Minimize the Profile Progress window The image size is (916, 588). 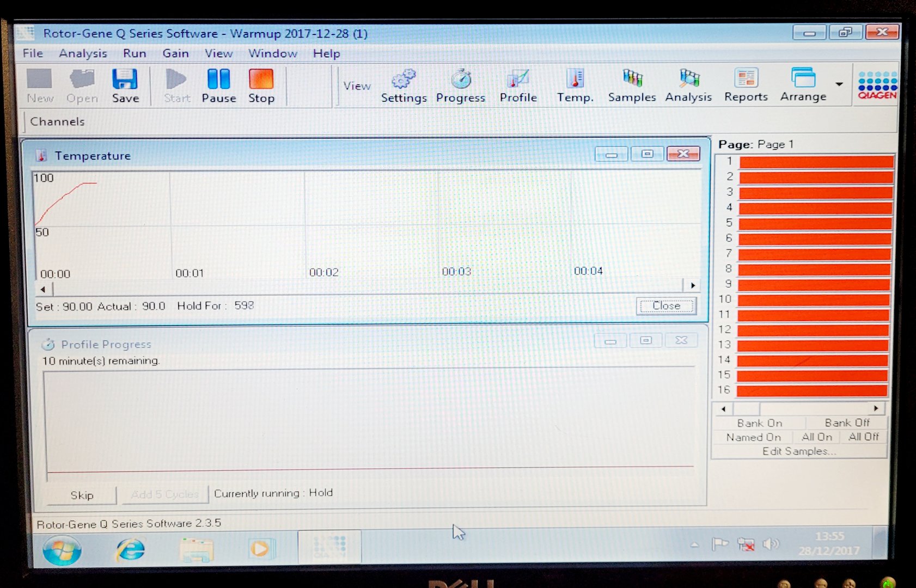point(610,341)
